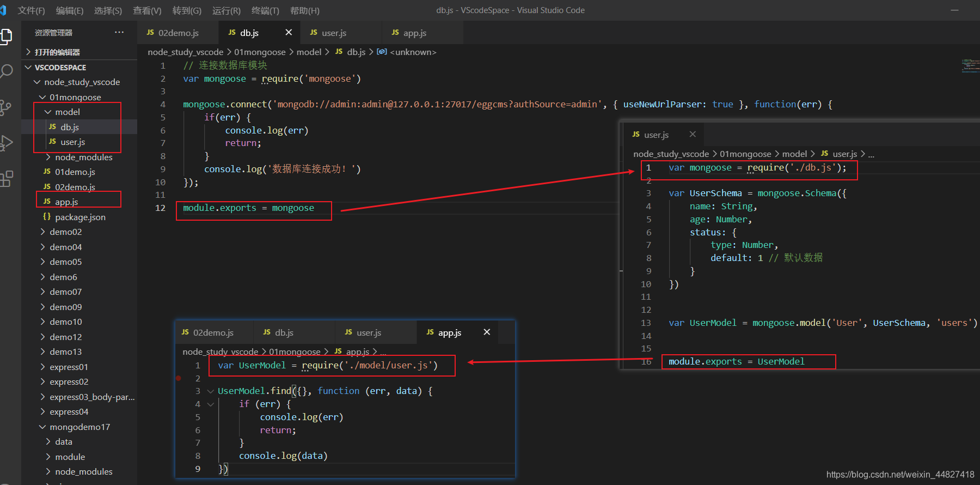This screenshot has height=485, width=980.
Task: Click node_study_vscode breadcrumb in db.js editor
Action: tap(186, 52)
